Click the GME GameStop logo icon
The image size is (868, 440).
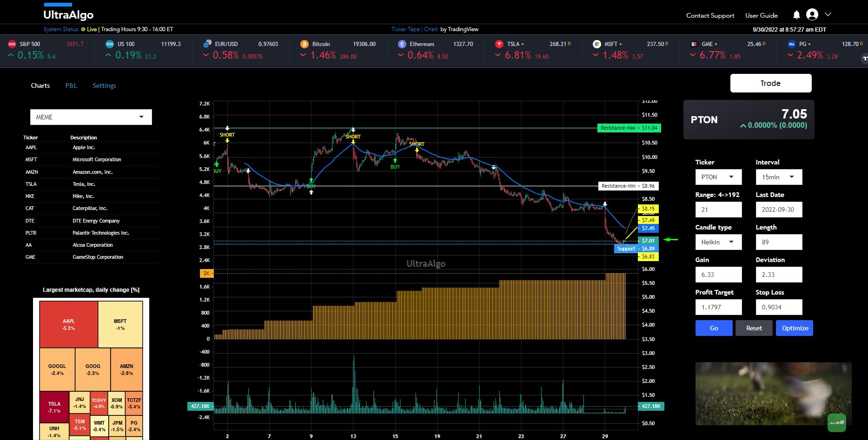(x=694, y=44)
